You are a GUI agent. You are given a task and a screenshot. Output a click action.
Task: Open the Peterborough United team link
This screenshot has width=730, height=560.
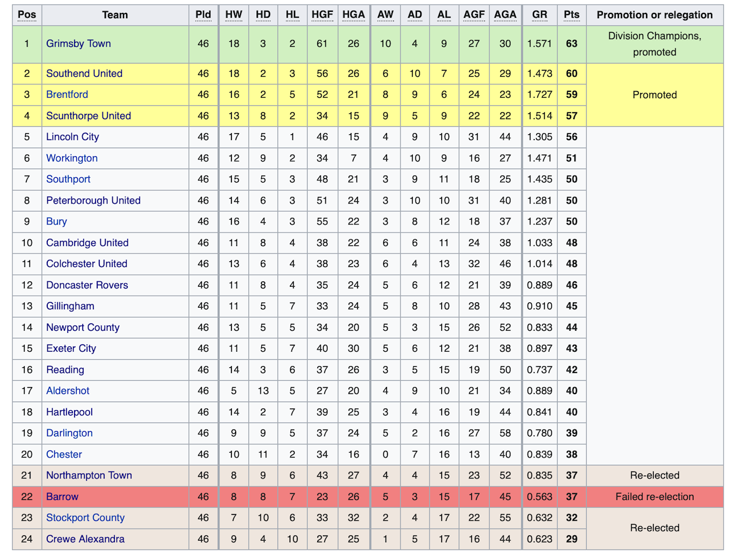click(x=93, y=201)
